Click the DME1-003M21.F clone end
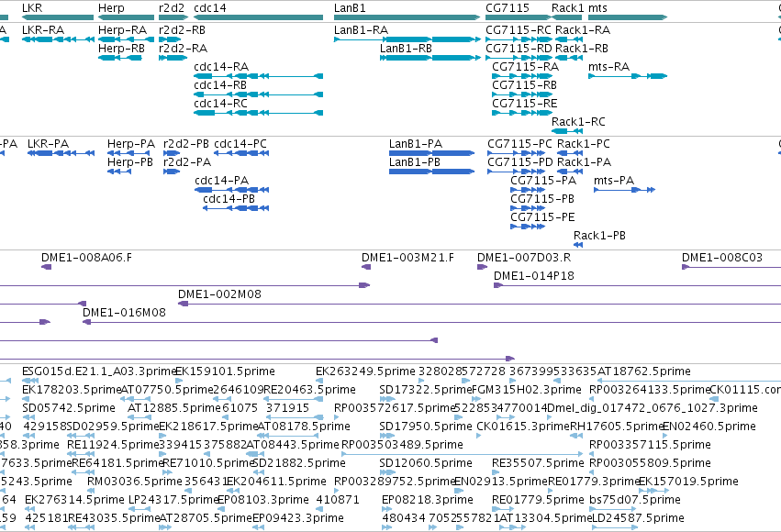781x532 pixels. tap(366, 267)
